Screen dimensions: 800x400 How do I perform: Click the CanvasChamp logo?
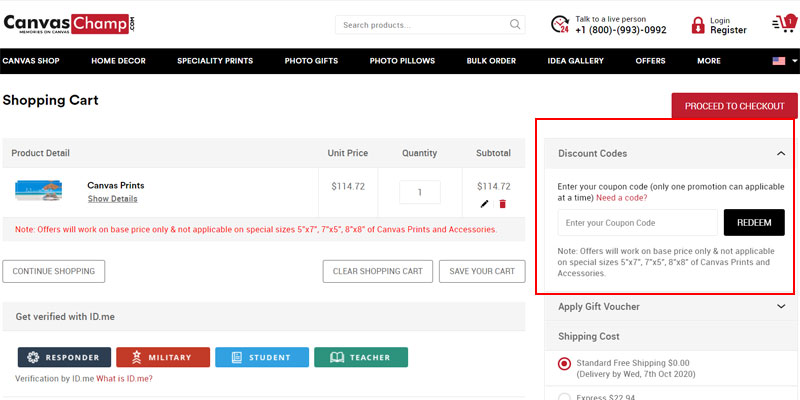coord(68,23)
